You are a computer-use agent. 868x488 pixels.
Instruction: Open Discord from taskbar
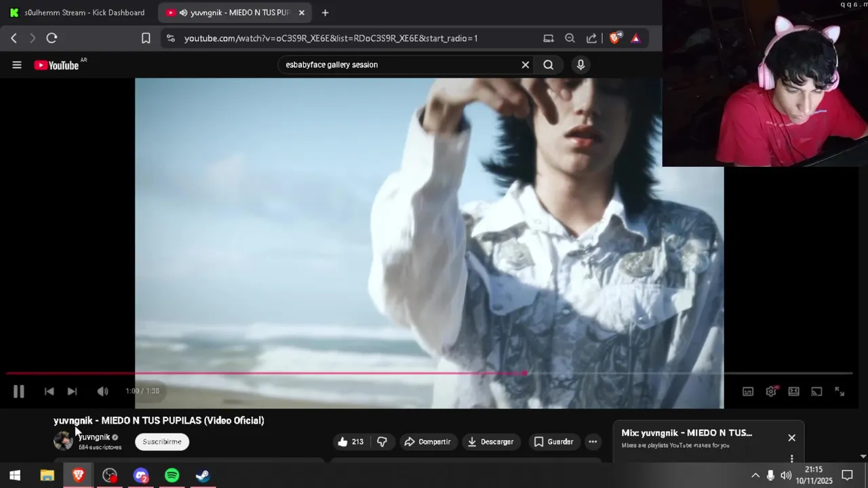(x=141, y=476)
